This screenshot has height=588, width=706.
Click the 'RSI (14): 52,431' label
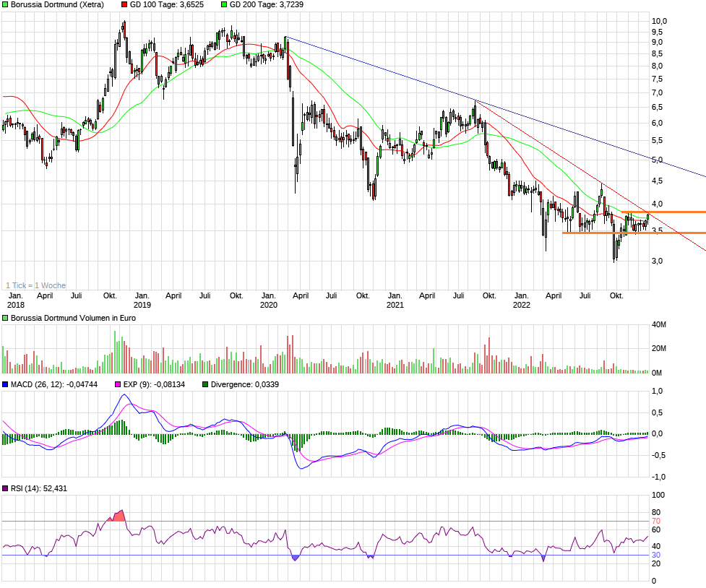[39, 488]
